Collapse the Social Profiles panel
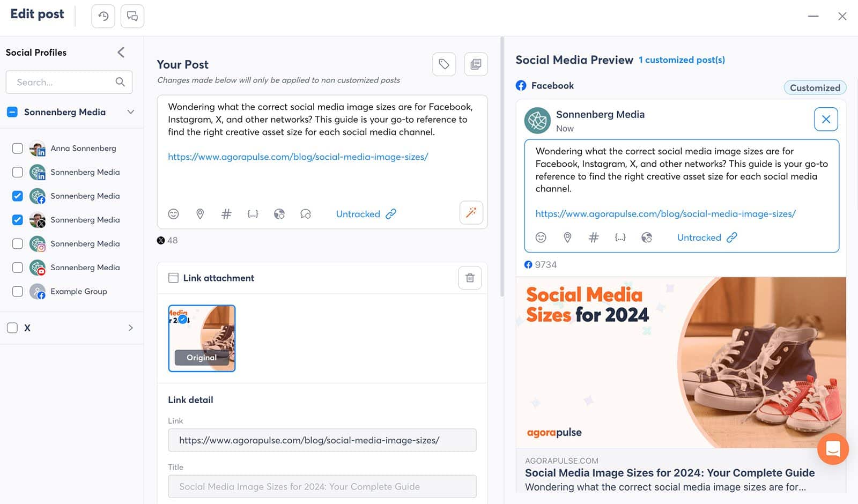This screenshot has height=504, width=858. tap(121, 52)
